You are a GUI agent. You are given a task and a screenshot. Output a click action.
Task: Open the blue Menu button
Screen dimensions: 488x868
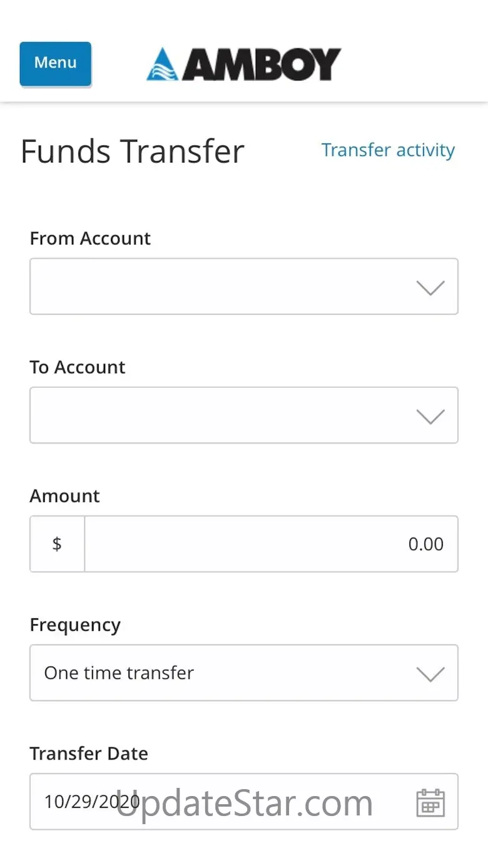coord(56,63)
